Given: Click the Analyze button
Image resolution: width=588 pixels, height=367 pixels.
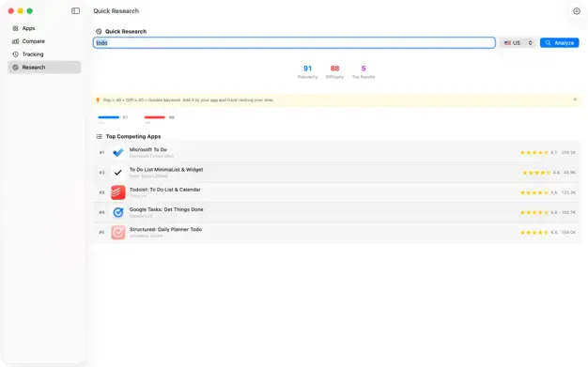Looking at the screenshot, I should coord(559,43).
